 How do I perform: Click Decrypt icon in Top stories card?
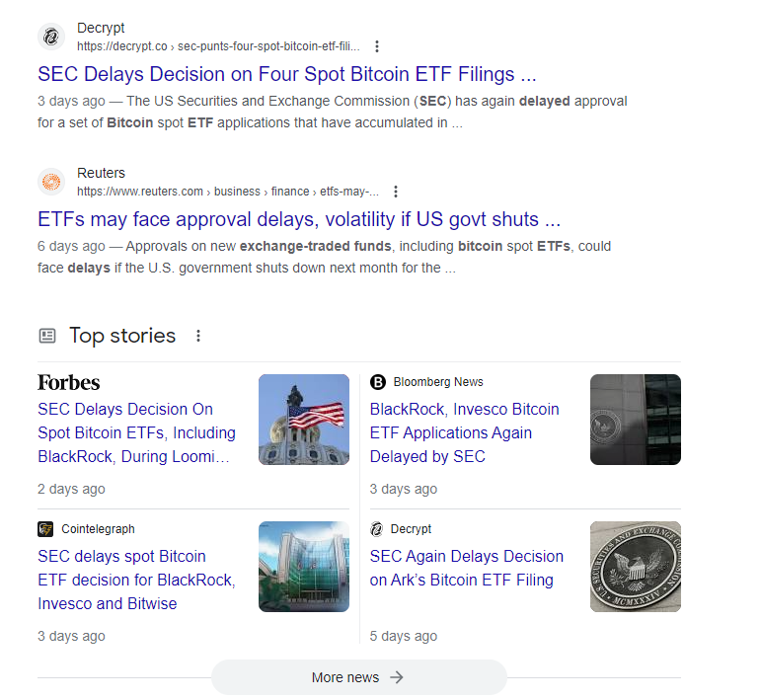tap(377, 529)
